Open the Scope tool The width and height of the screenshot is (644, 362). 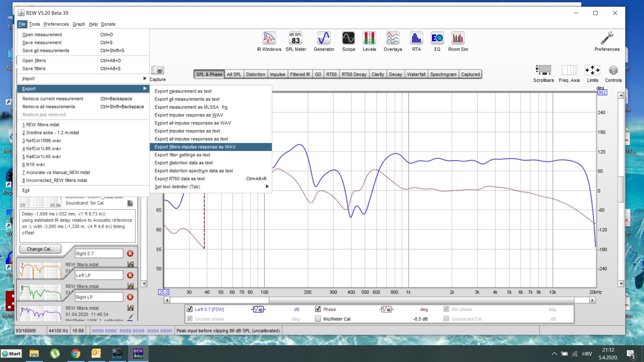pos(348,41)
